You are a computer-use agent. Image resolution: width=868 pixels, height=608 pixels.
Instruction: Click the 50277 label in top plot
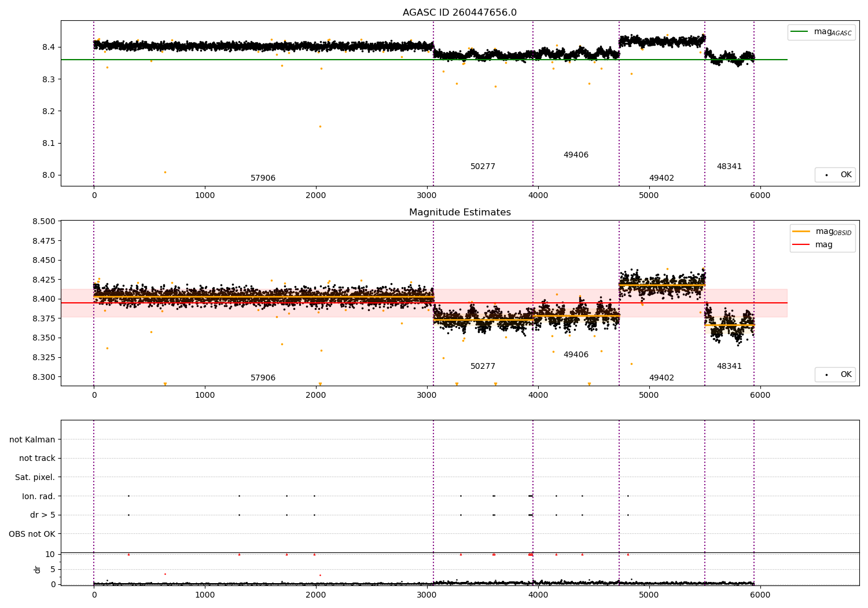tap(483, 167)
